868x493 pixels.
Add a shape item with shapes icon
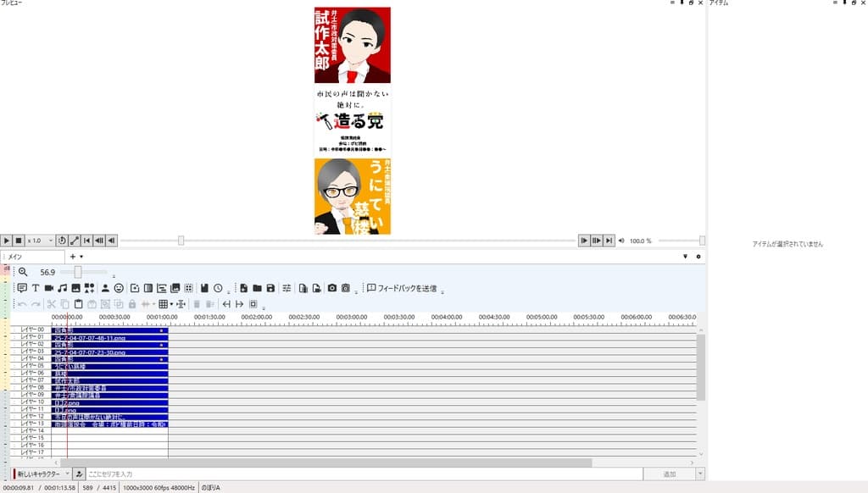pos(89,288)
